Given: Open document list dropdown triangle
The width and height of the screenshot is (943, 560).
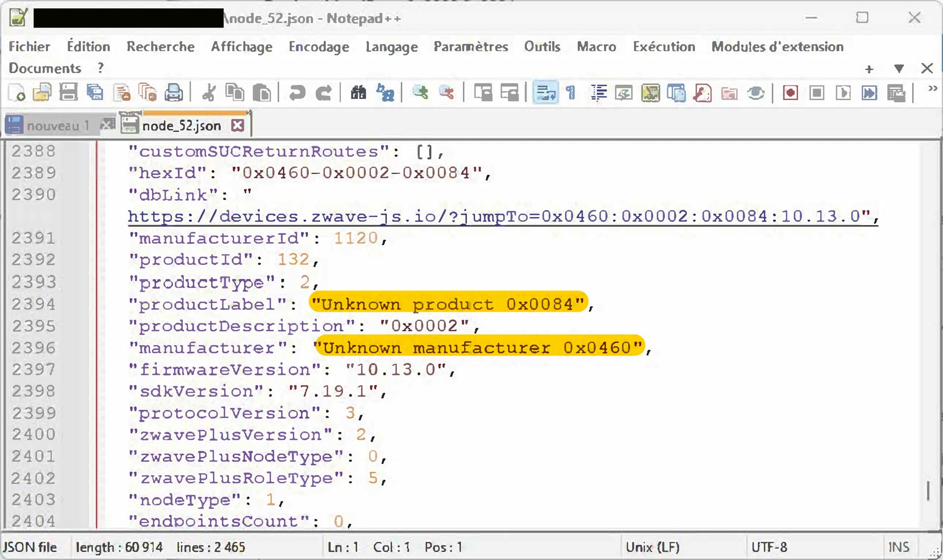Looking at the screenshot, I should coord(899,69).
